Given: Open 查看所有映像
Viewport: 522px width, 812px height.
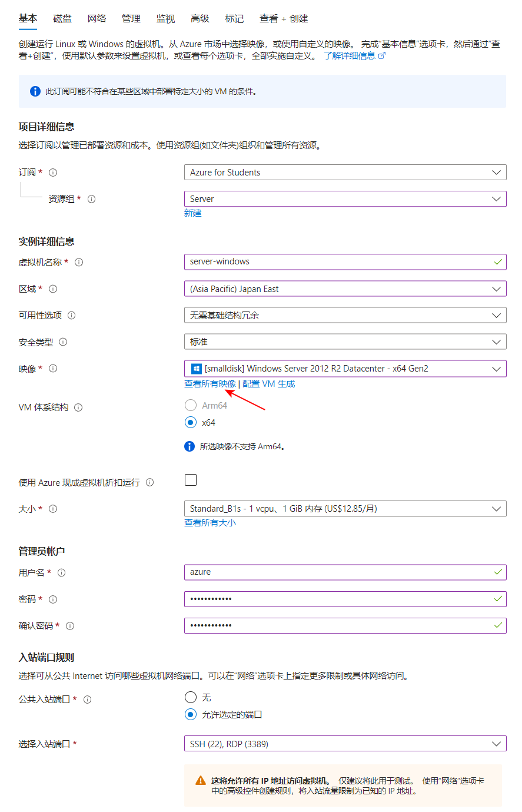Looking at the screenshot, I should click(209, 383).
